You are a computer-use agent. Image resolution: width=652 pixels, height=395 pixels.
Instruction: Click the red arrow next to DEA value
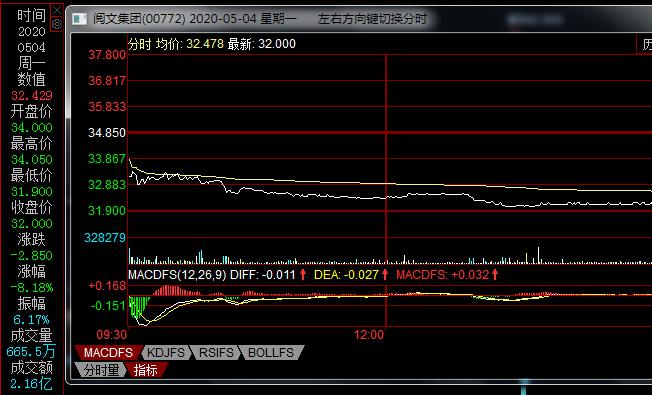point(385,274)
